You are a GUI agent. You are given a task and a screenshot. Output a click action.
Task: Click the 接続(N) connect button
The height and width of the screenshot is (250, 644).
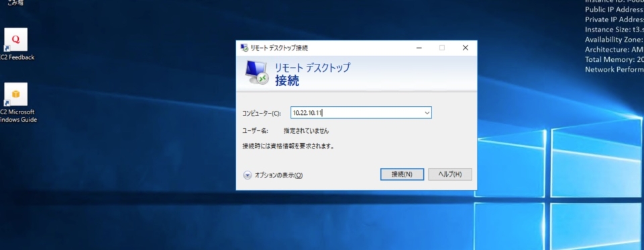(x=402, y=174)
